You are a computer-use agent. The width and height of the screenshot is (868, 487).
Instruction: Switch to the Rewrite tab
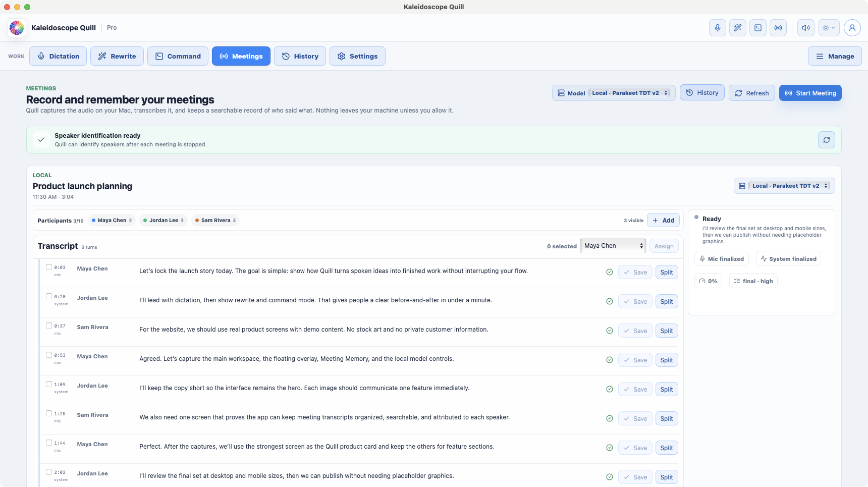[x=117, y=56]
